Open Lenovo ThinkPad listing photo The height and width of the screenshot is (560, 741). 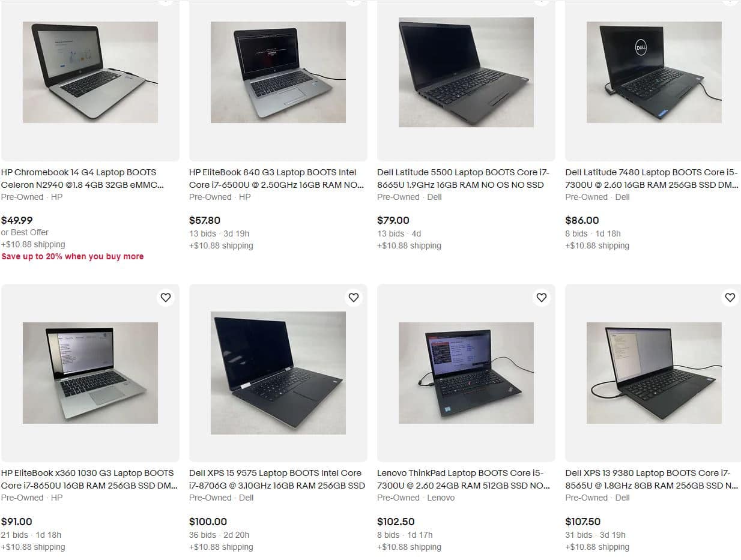[x=466, y=373]
